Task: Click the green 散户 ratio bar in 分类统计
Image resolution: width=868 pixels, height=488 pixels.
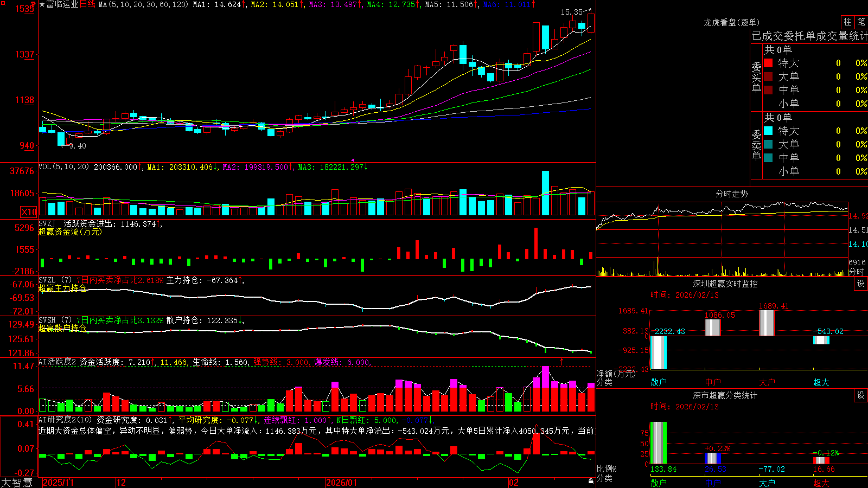Action: click(659, 443)
